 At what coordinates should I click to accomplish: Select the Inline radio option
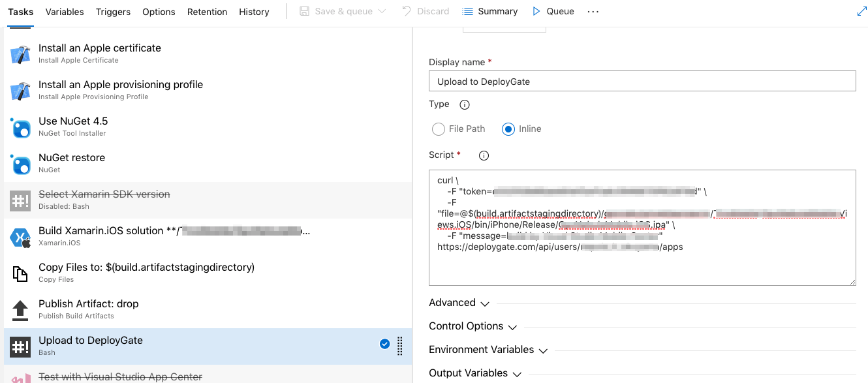pyautogui.click(x=508, y=129)
